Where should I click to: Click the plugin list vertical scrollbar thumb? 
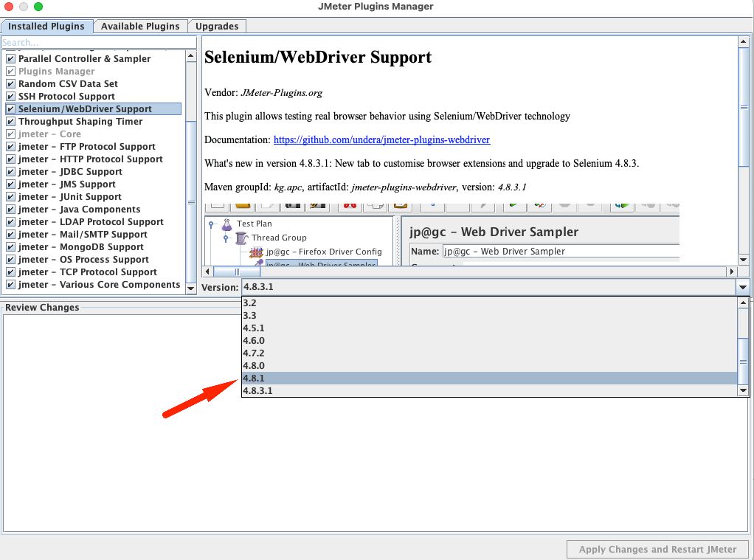191,202
